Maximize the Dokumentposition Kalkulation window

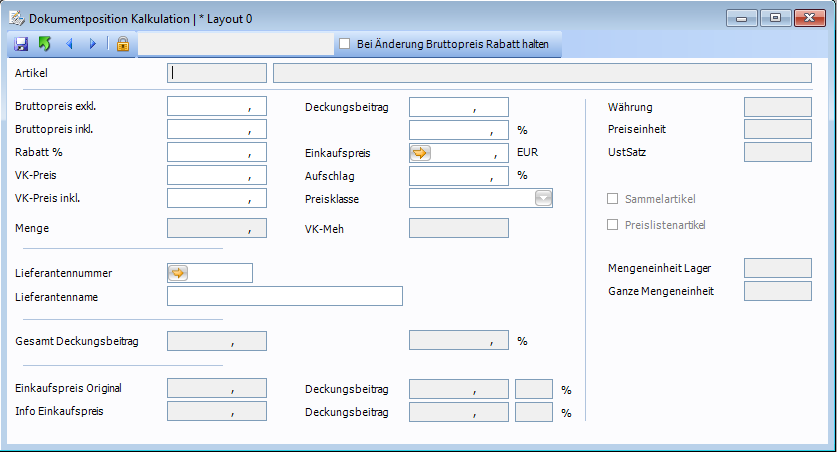coord(774,18)
